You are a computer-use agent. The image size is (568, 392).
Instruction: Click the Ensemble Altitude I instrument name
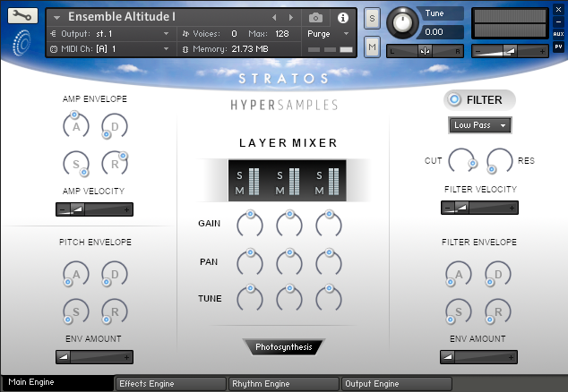(122, 17)
